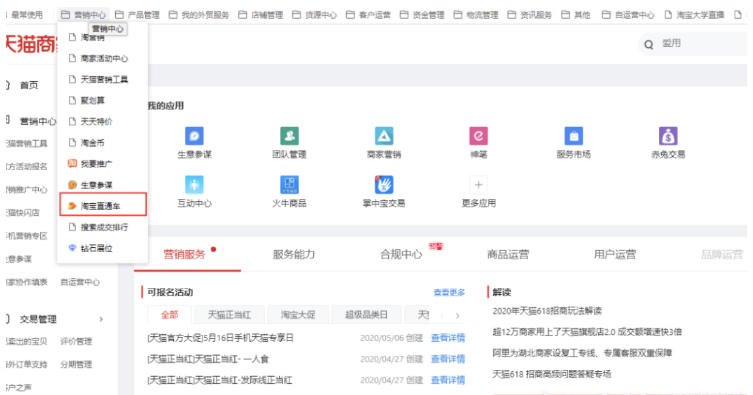This screenshot has width=753, height=395.
Task: Switch to 合规中心 tab
Action: (401, 254)
